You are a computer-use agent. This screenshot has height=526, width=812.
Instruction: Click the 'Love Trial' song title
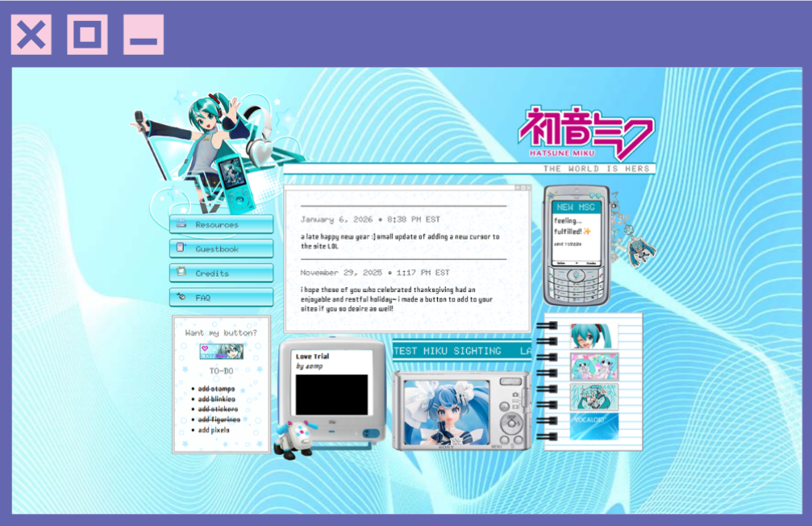[x=312, y=356]
